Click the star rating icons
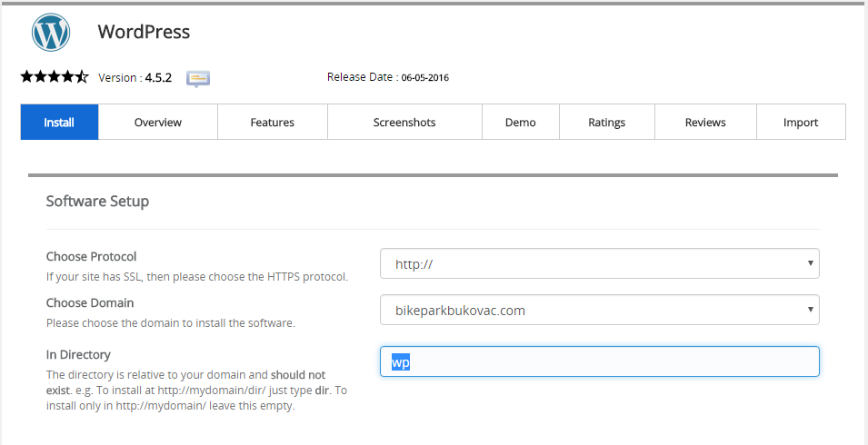Image resolution: width=868 pixels, height=445 pixels. pyautogui.click(x=55, y=77)
